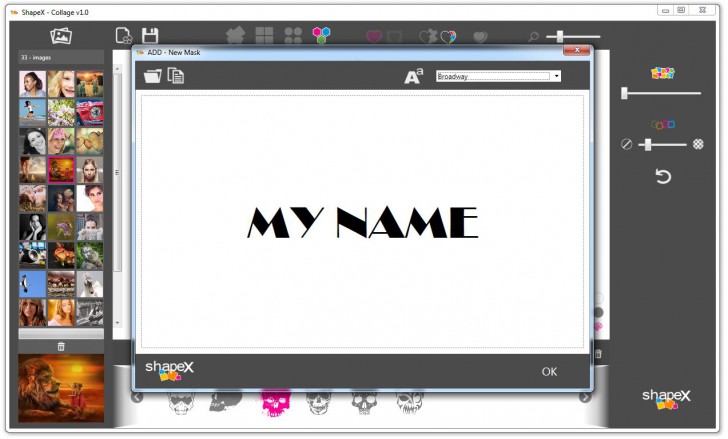Adjust the zoom slider in top toolbar
728x439 pixels.
tap(573, 36)
